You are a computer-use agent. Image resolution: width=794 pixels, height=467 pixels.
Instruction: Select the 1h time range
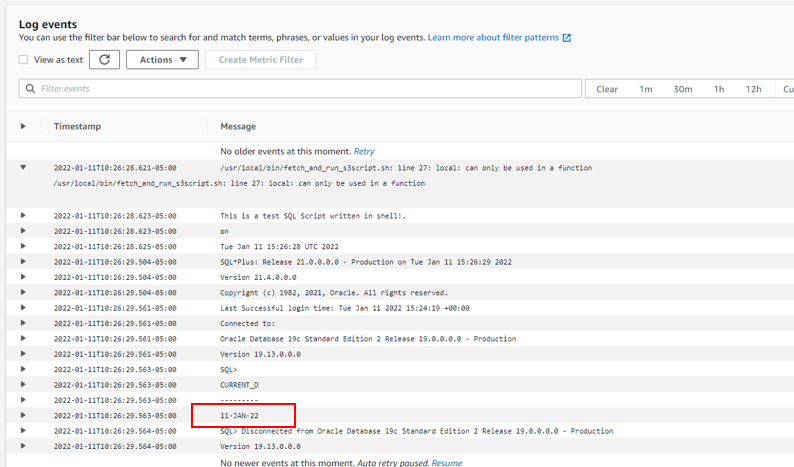[x=719, y=89]
